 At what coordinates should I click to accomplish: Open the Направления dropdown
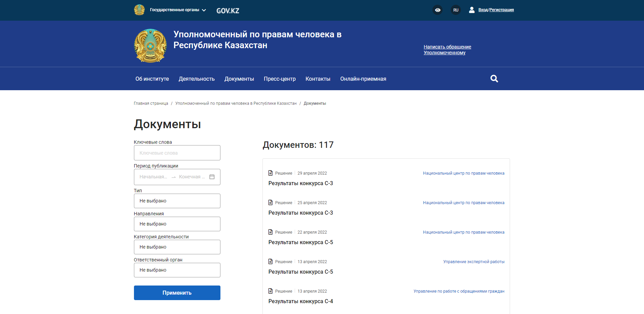point(177,224)
